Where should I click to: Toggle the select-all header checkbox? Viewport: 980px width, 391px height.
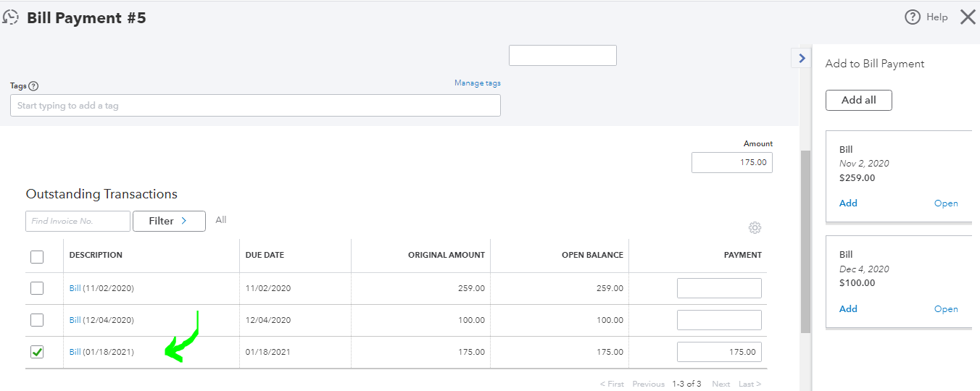37,256
